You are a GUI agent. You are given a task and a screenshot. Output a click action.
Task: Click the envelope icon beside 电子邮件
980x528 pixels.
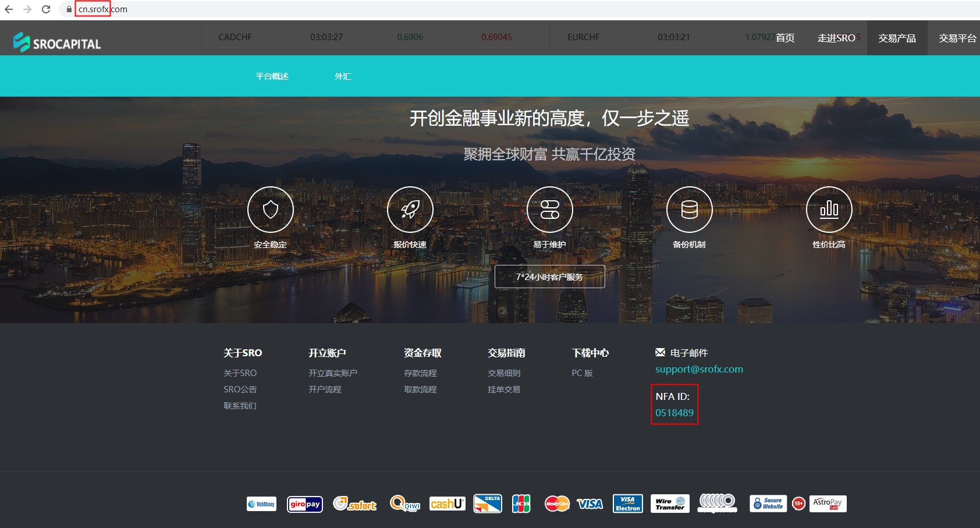coord(660,352)
